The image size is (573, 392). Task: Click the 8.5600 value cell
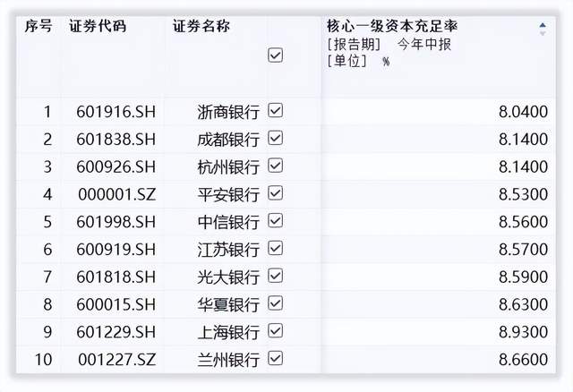523,222
